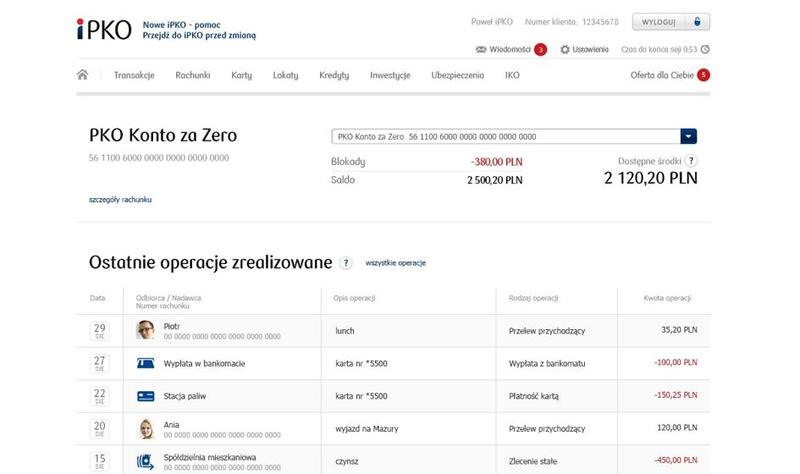Click the session timer clock icon

click(x=705, y=49)
